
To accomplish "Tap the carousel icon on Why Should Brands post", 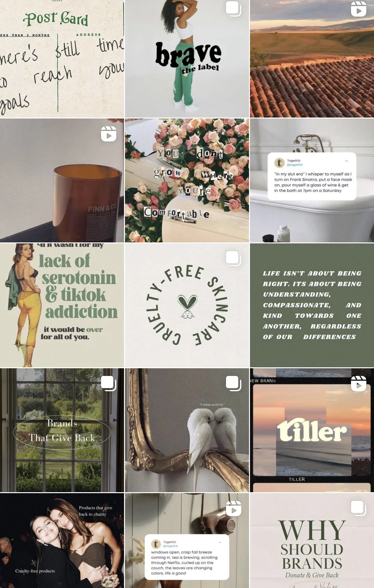I will point(359,508).
